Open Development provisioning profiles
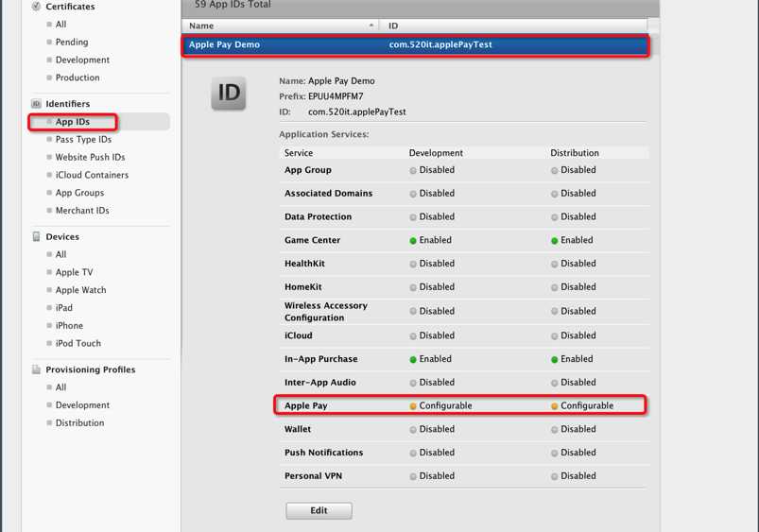Image resolution: width=759 pixels, height=532 pixels. click(82, 405)
